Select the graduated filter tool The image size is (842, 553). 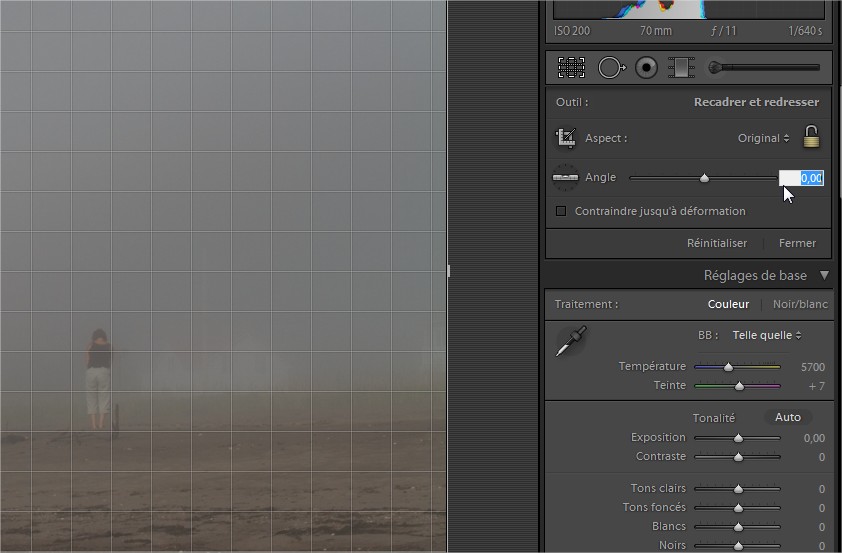pos(681,68)
